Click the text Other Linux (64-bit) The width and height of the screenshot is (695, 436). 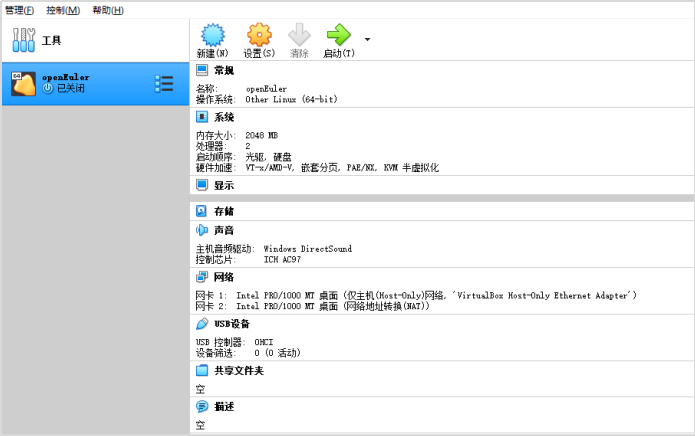(x=291, y=100)
